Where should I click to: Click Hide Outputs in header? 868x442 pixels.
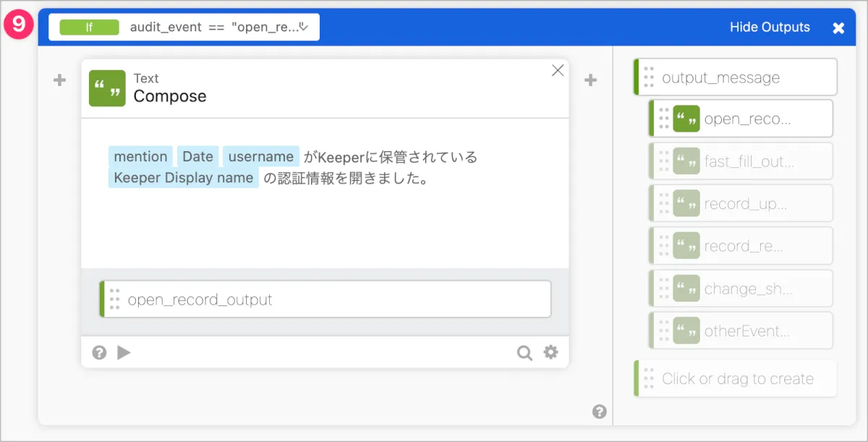point(770,27)
